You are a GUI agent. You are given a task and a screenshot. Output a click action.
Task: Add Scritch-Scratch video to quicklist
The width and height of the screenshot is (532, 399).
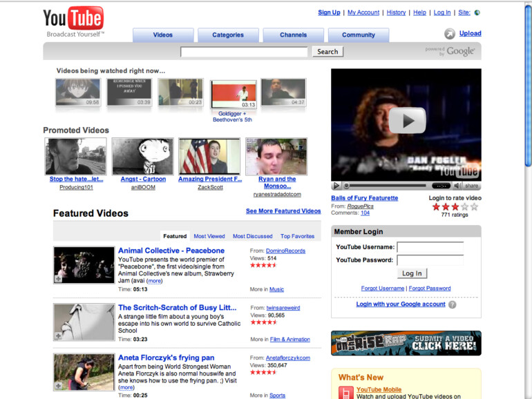pyautogui.click(x=58, y=336)
